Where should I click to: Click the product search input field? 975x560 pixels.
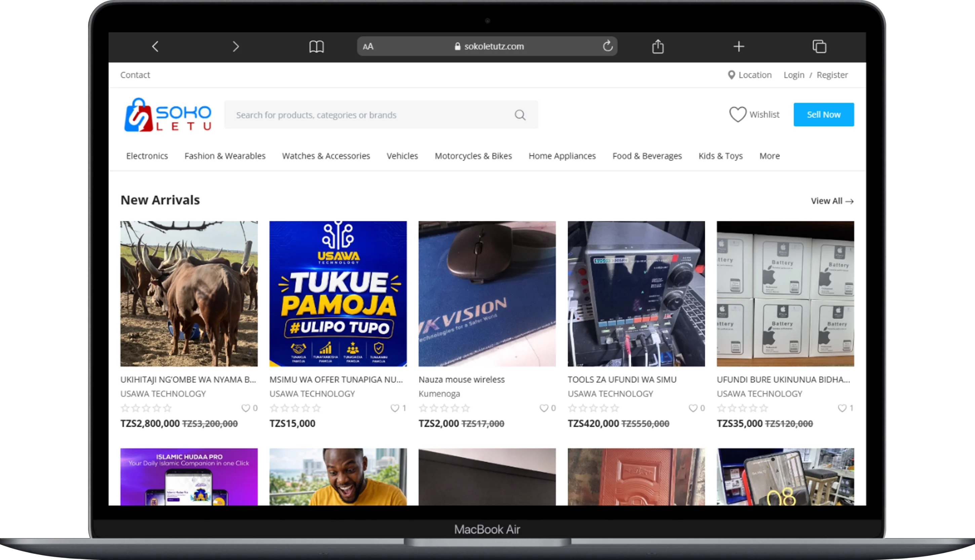click(x=381, y=115)
